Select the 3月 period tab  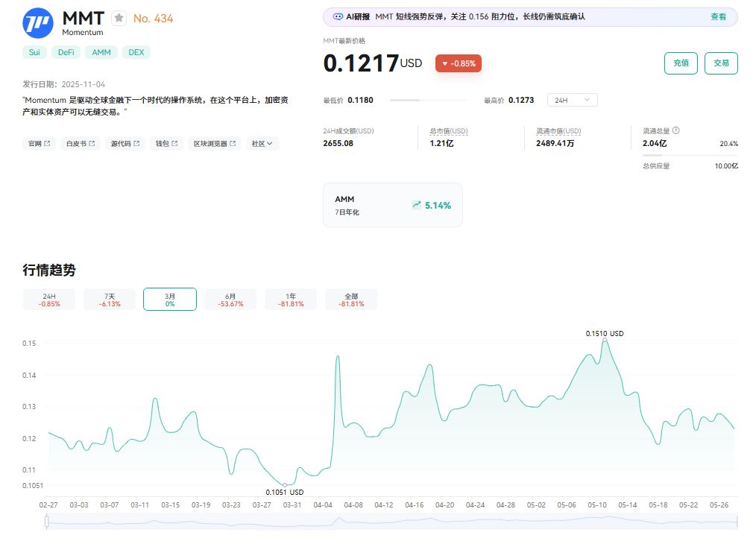point(170,300)
